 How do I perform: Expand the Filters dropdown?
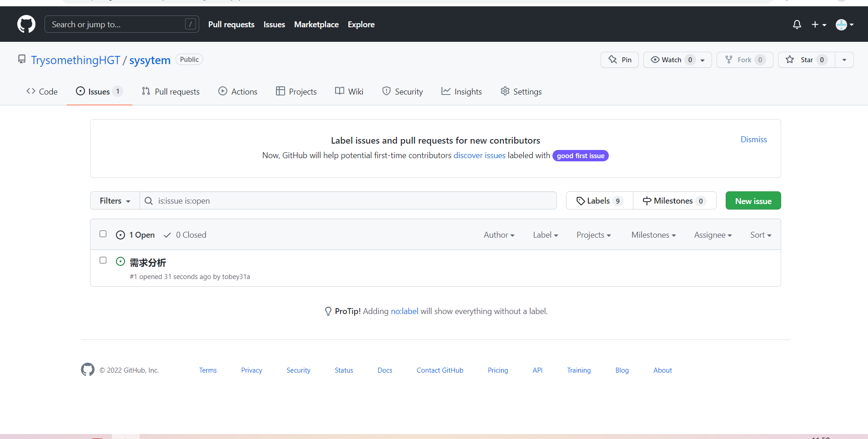click(115, 201)
